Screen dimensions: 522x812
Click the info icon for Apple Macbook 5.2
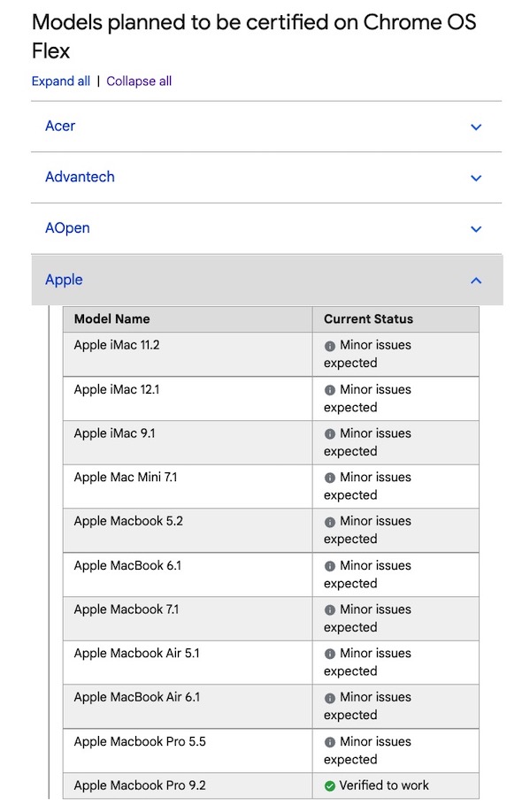[329, 521]
